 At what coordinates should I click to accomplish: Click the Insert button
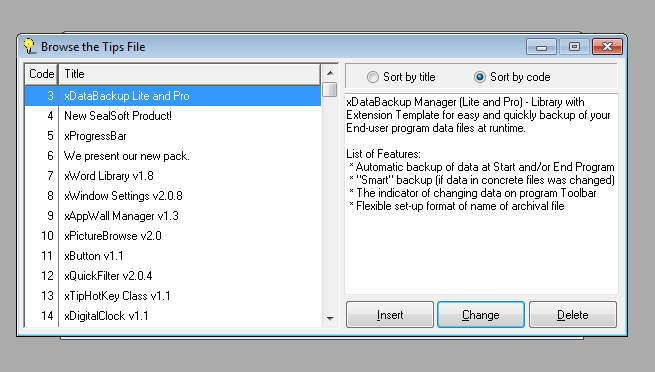[x=390, y=314]
